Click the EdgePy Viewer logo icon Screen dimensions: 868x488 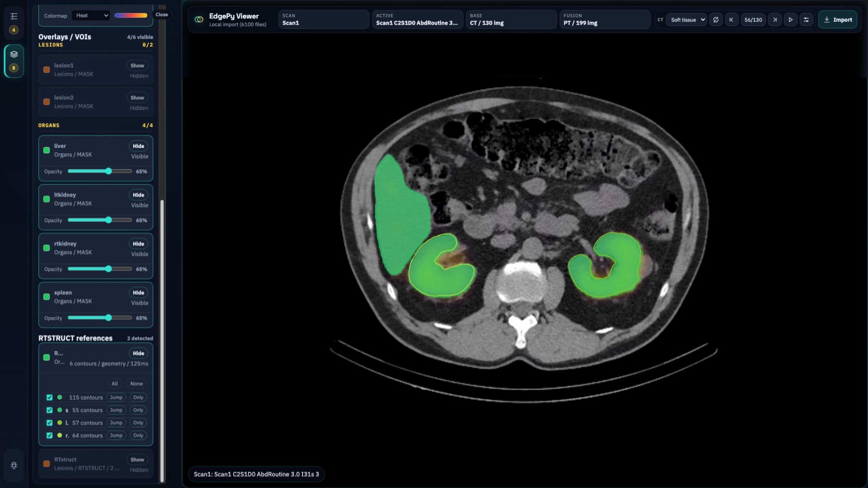[198, 20]
